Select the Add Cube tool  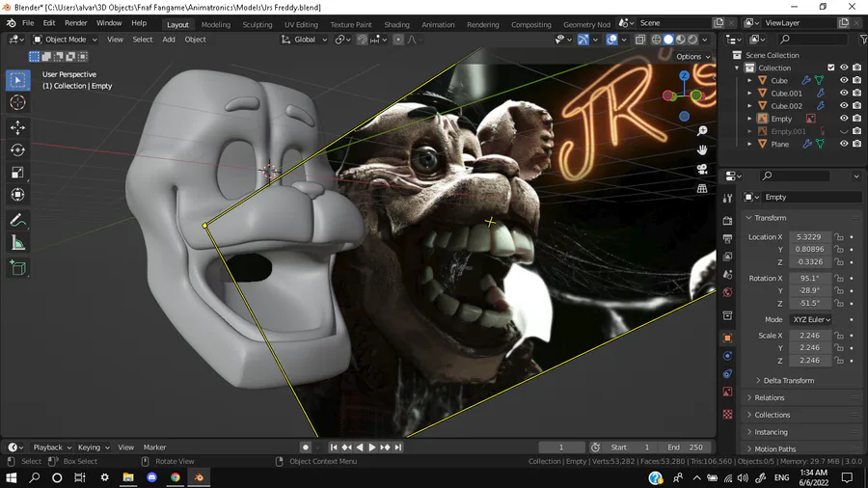17,268
